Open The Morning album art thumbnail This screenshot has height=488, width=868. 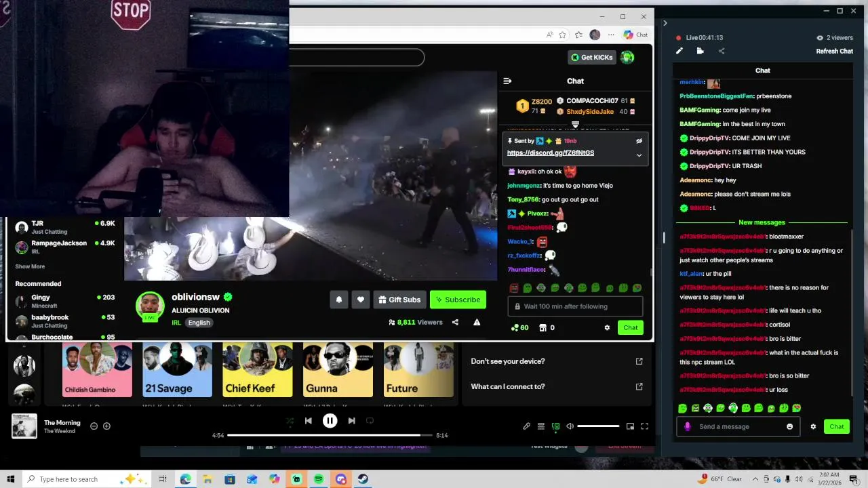pos(24,426)
